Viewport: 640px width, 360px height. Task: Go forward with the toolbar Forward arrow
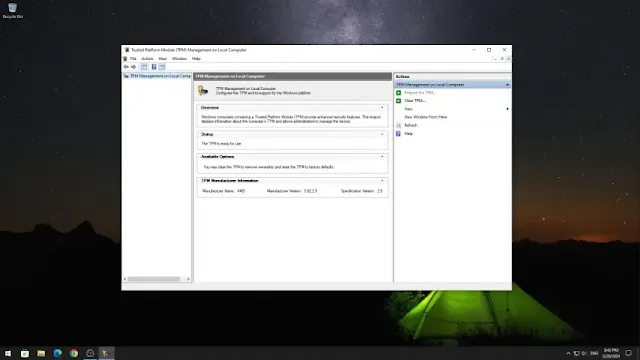click(x=133, y=67)
